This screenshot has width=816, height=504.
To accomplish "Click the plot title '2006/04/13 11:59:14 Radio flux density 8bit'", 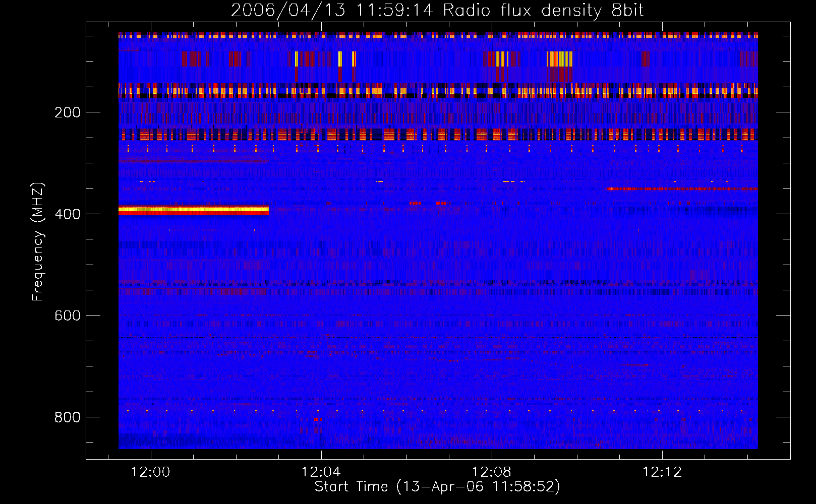I will click(437, 10).
